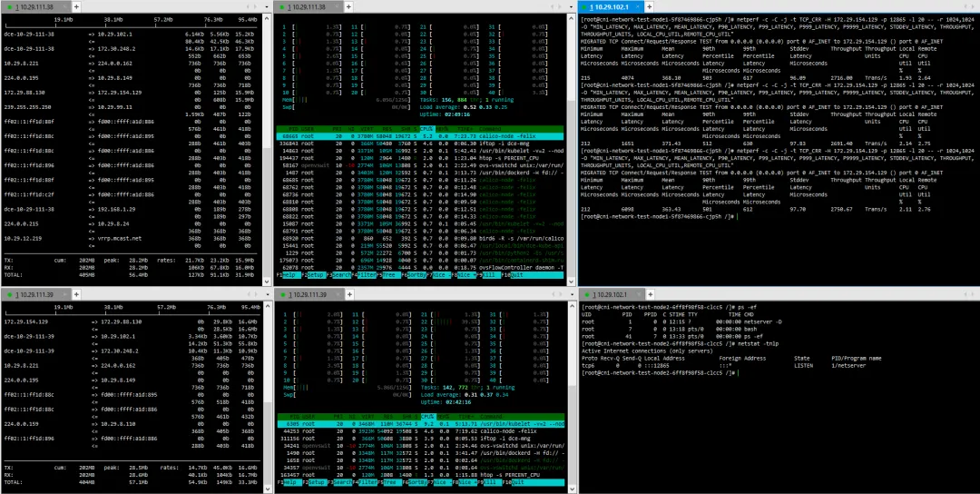This screenshot has width=980, height=494.
Task: Click the 172.29.88.130 destination in the 10.29.111.39 iftop
Action: pyautogui.click(x=120, y=321)
